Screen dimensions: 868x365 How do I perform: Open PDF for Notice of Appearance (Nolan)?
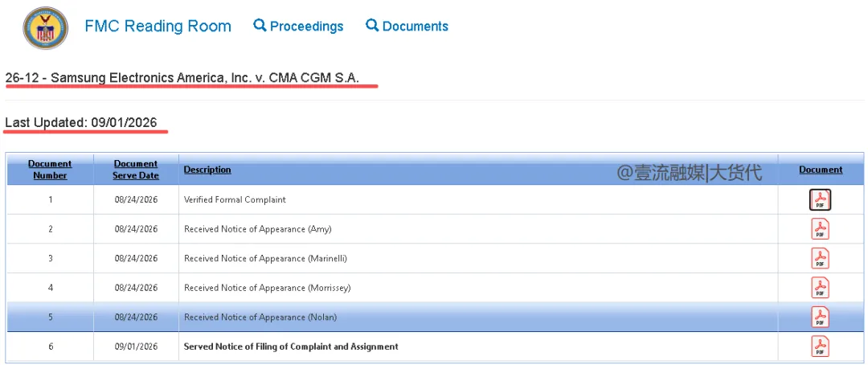pyautogui.click(x=820, y=317)
